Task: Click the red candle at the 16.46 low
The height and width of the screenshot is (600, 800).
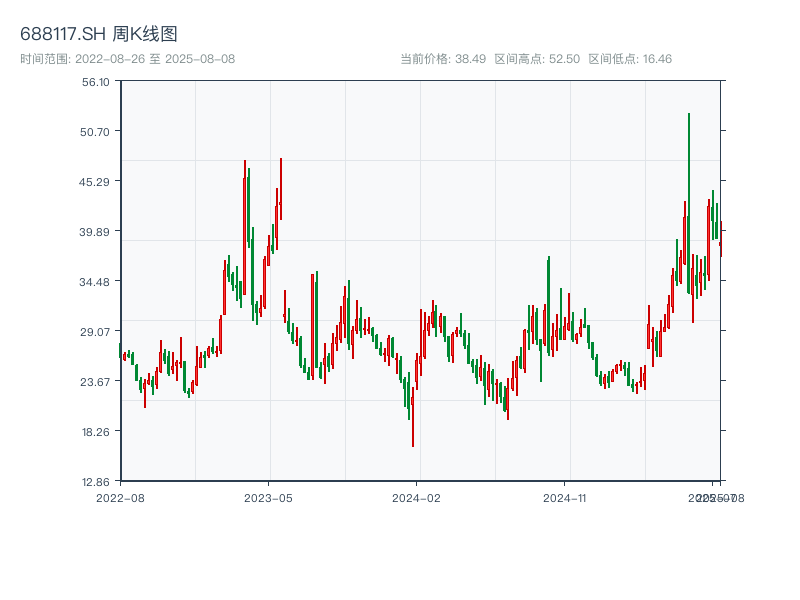Action: click(x=413, y=416)
